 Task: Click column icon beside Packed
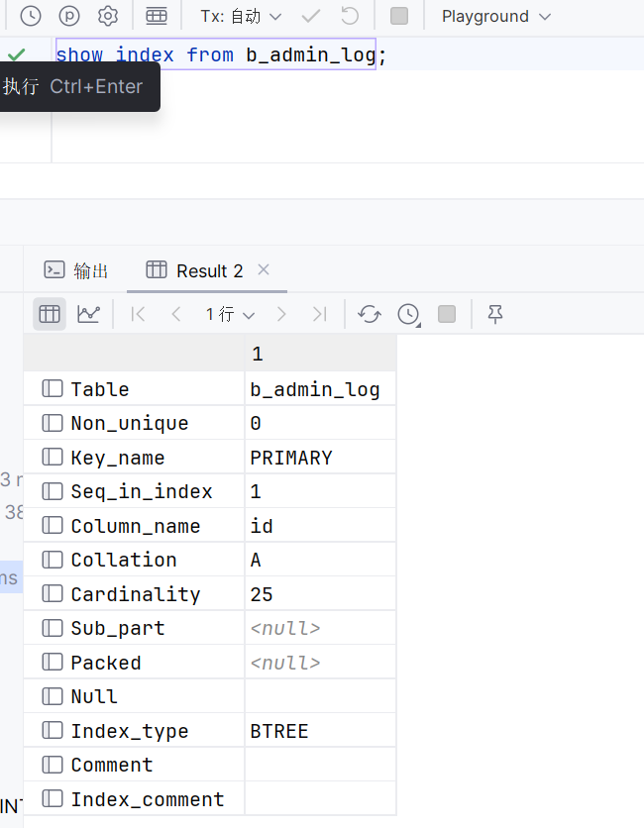(x=53, y=663)
